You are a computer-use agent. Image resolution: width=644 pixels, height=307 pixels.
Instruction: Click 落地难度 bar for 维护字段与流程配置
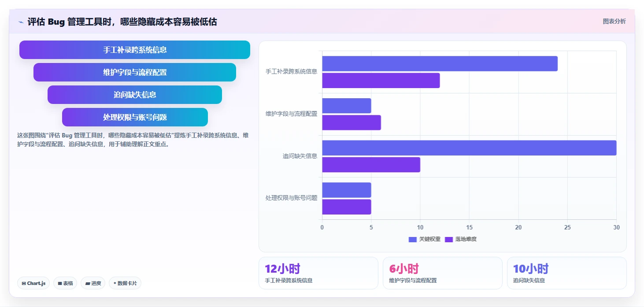(352, 122)
